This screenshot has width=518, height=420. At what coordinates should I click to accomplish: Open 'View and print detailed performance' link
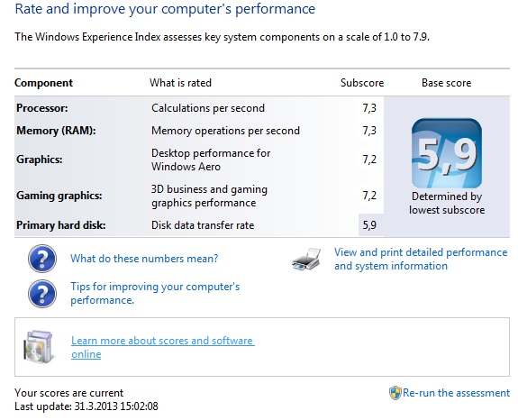point(421,259)
